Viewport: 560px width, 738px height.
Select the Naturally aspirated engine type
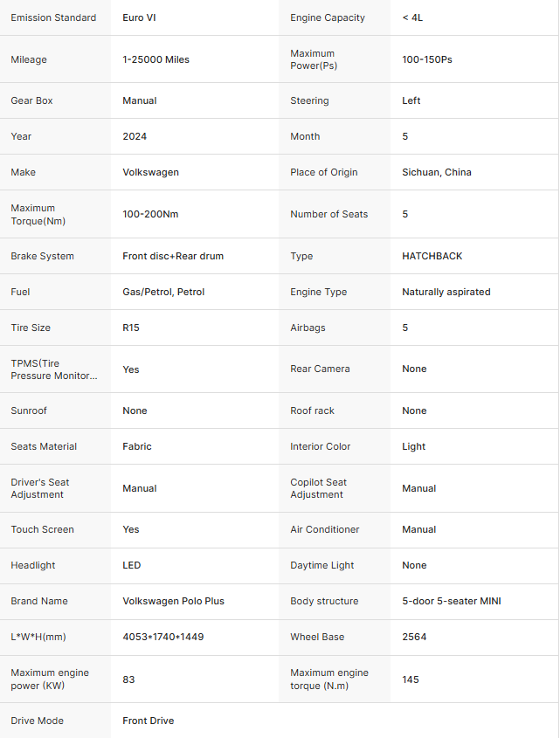[446, 292]
